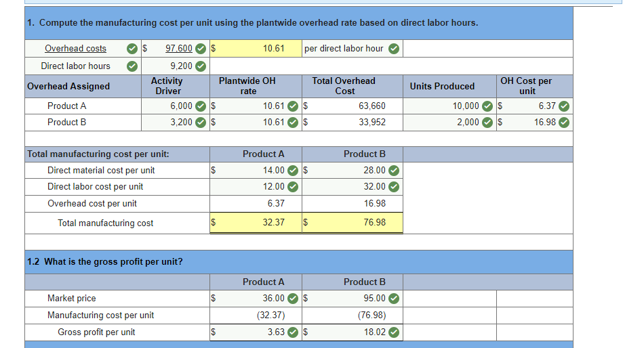Click the 3,200 activity driver cell

(176, 123)
